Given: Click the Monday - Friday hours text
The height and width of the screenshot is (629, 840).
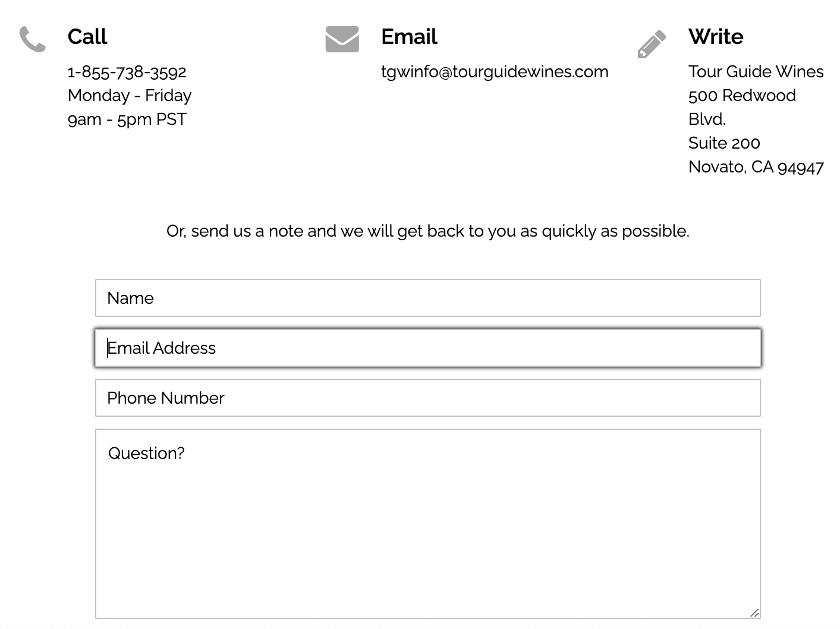Looking at the screenshot, I should click(130, 96).
